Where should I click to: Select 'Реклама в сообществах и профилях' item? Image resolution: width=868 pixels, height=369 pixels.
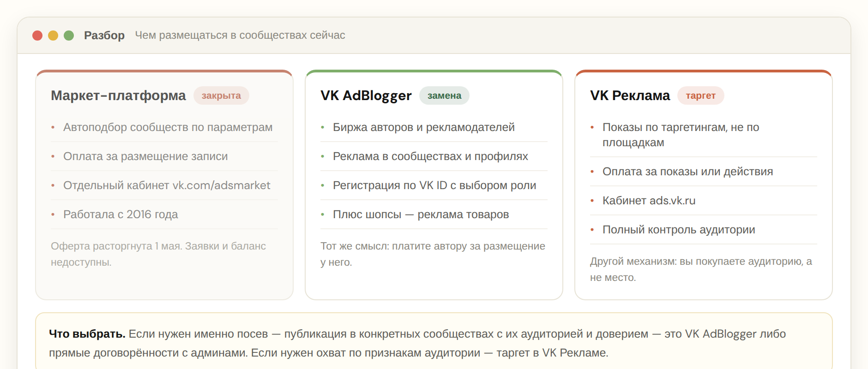(x=434, y=156)
